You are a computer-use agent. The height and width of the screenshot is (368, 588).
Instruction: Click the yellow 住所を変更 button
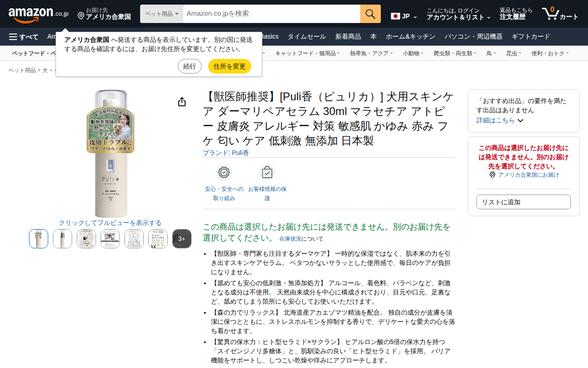(230, 66)
